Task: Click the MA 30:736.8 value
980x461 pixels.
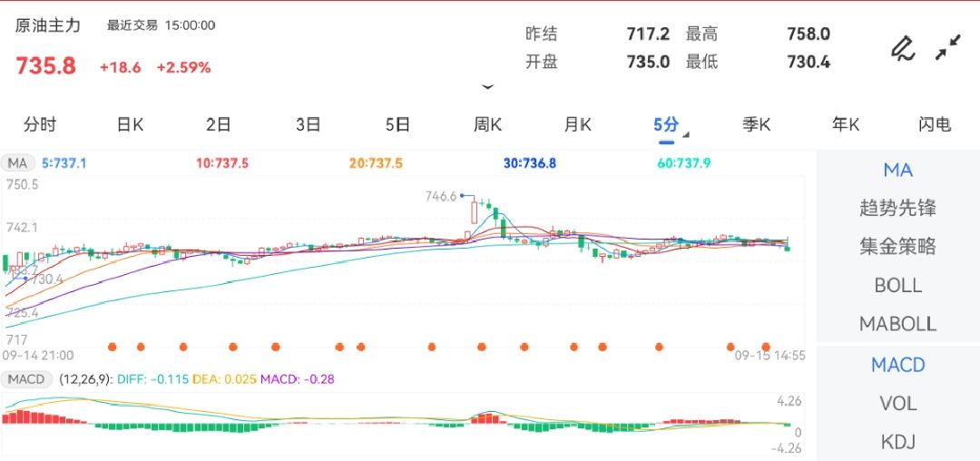Action: tap(530, 163)
